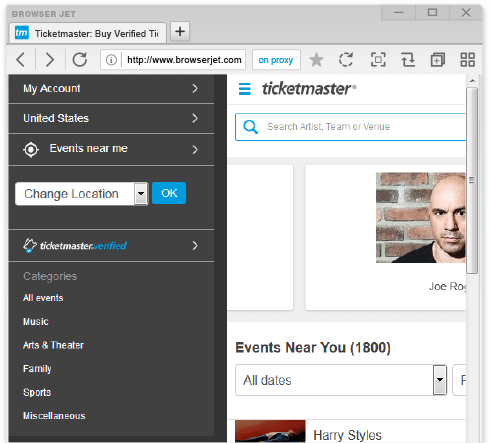
Task: Click the Categories label
Action: pyautogui.click(x=50, y=276)
